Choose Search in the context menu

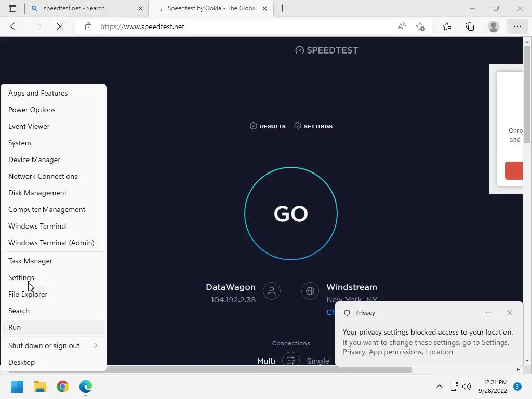54,311
